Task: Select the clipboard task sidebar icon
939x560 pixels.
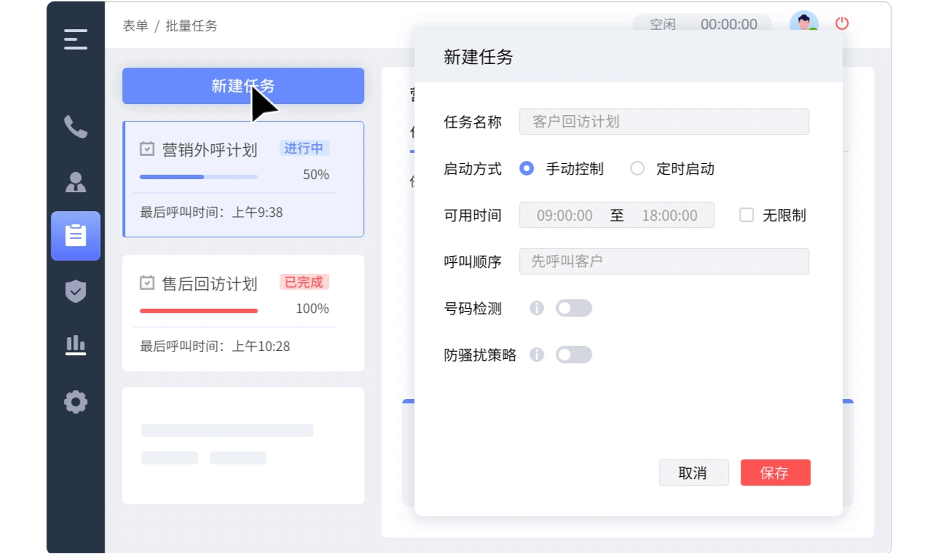Action: click(75, 236)
